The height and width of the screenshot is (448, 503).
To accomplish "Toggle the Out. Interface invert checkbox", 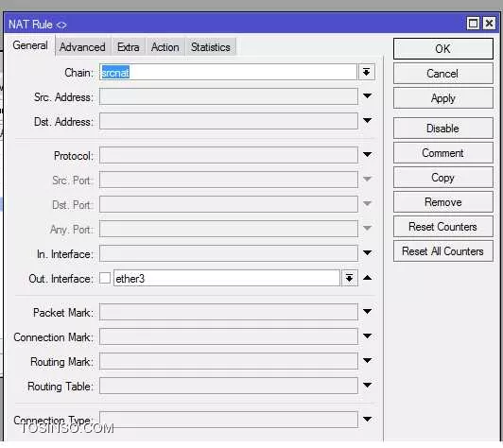I will (x=105, y=279).
